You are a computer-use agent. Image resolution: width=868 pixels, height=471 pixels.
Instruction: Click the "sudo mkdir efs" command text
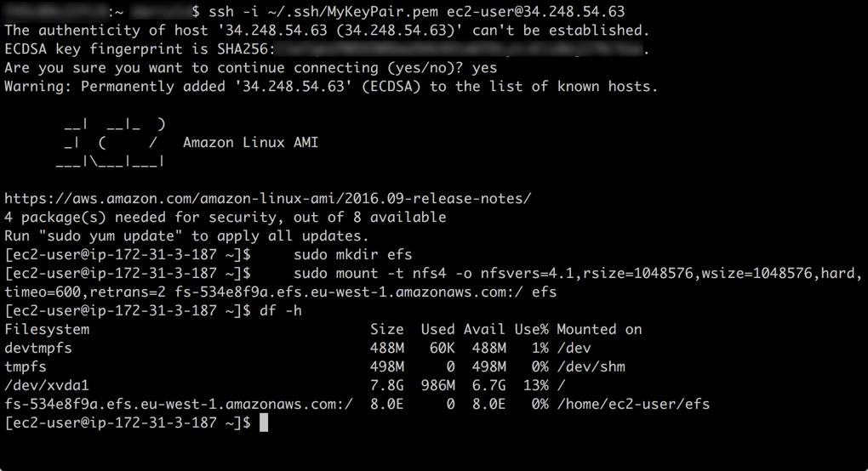point(352,254)
